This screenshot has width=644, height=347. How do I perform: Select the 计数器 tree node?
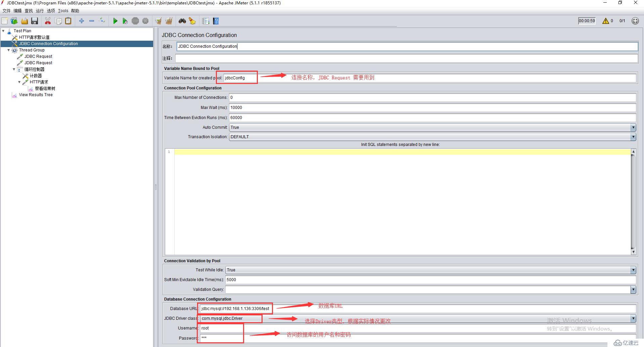(36, 76)
